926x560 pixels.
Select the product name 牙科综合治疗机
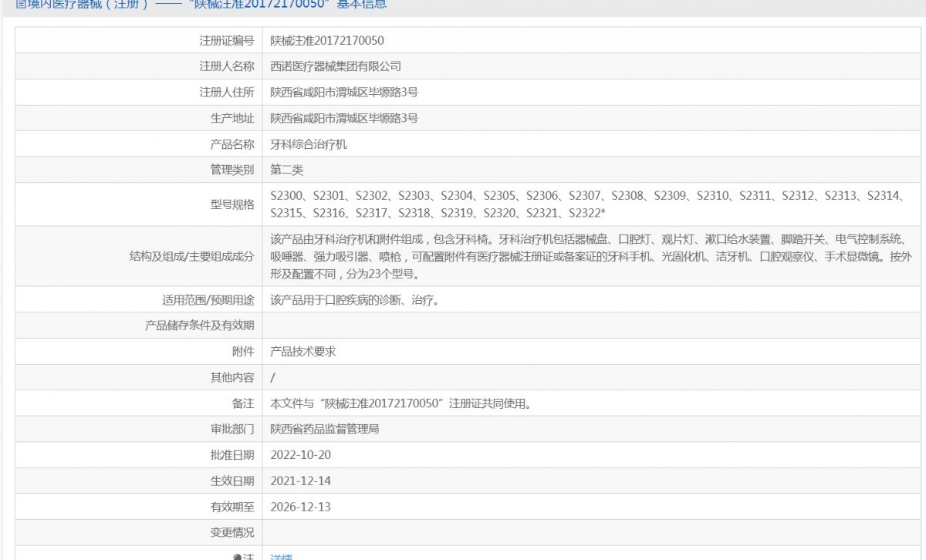(309, 143)
